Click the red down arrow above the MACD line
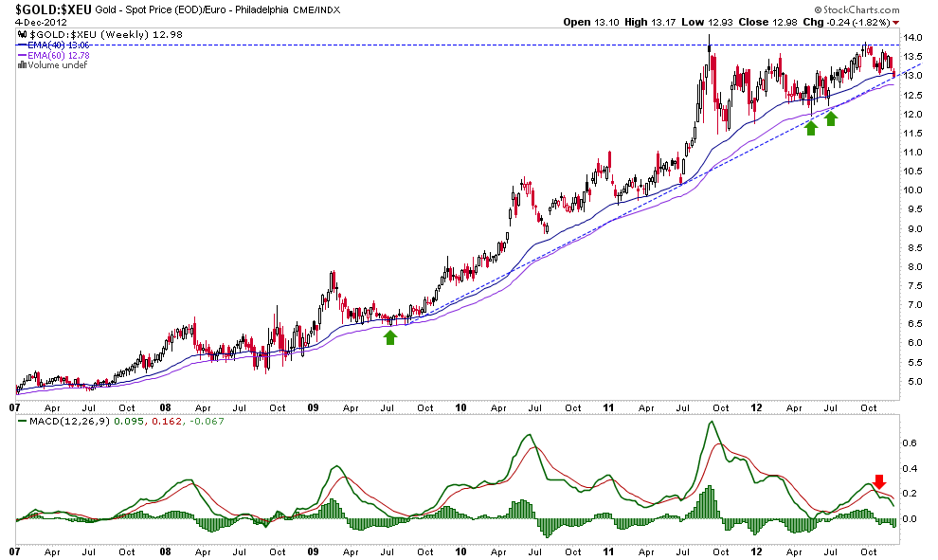The width and height of the screenshot is (938, 560). (878, 481)
